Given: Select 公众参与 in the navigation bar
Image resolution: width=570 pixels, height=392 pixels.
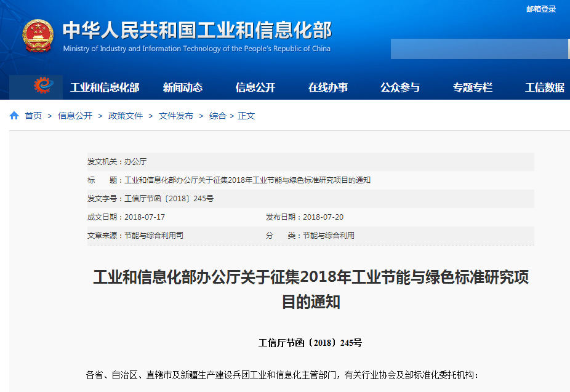Looking at the screenshot, I should [400, 87].
